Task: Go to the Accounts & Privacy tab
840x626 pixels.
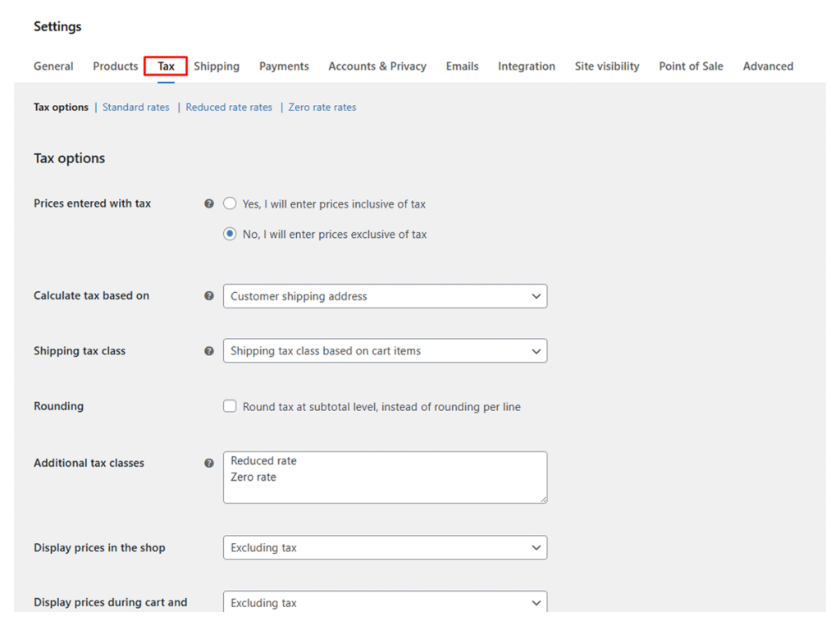Action: (x=377, y=66)
